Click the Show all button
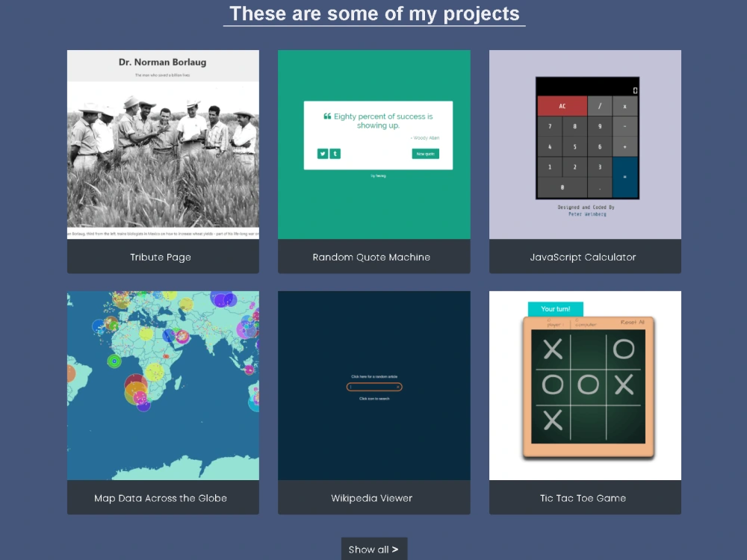Screen dimensions: 747x560 [x=374, y=549]
